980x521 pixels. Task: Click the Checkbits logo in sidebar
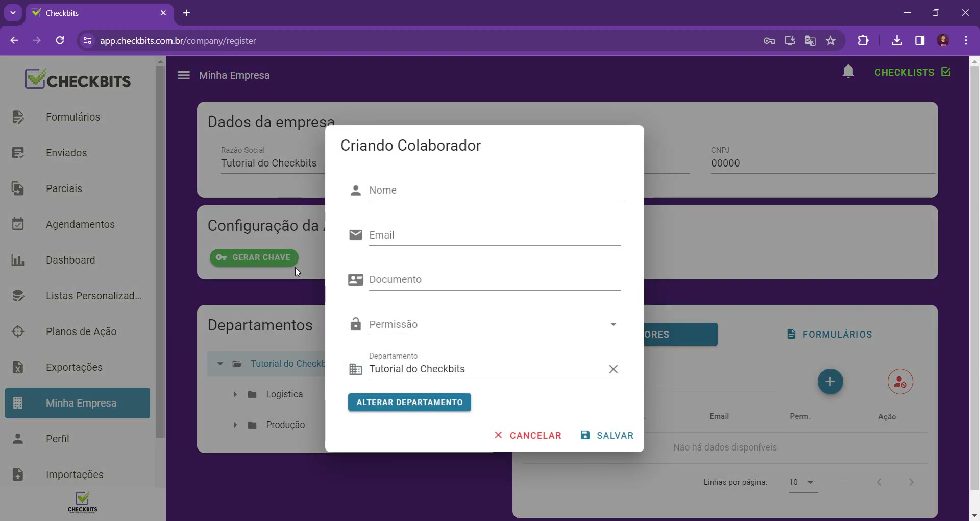pyautogui.click(x=78, y=79)
